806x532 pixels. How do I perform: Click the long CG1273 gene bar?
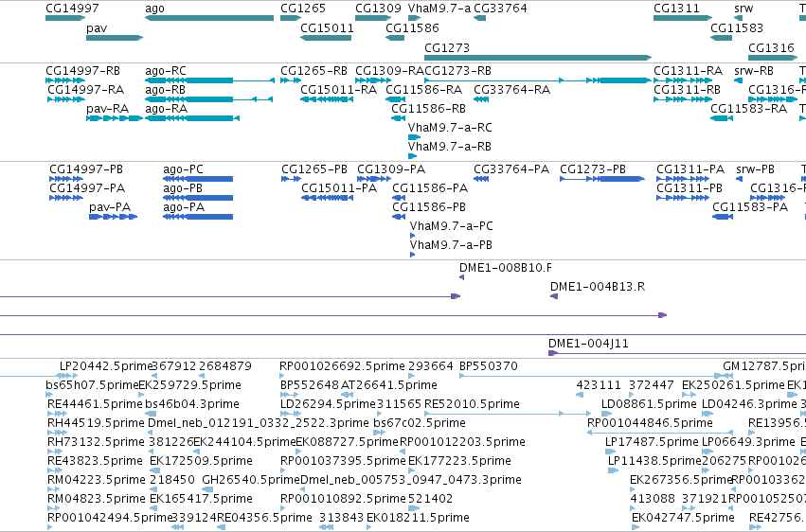(x=538, y=58)
